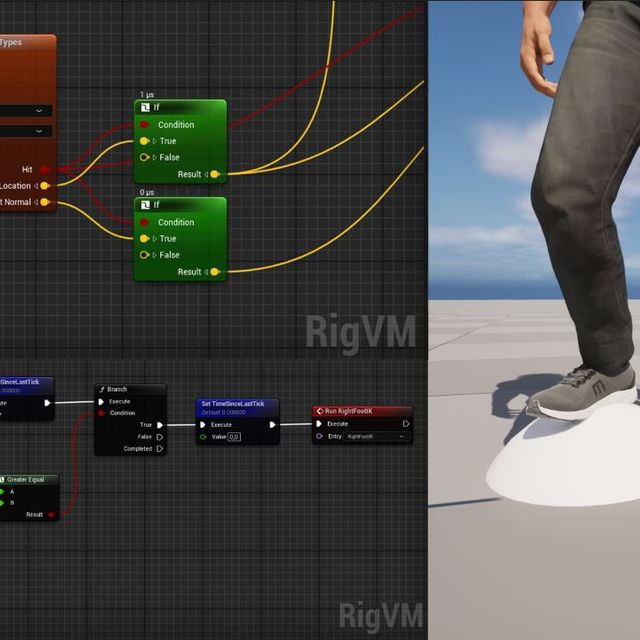Click the Value field showing 0.0

[x=234, y=437]
